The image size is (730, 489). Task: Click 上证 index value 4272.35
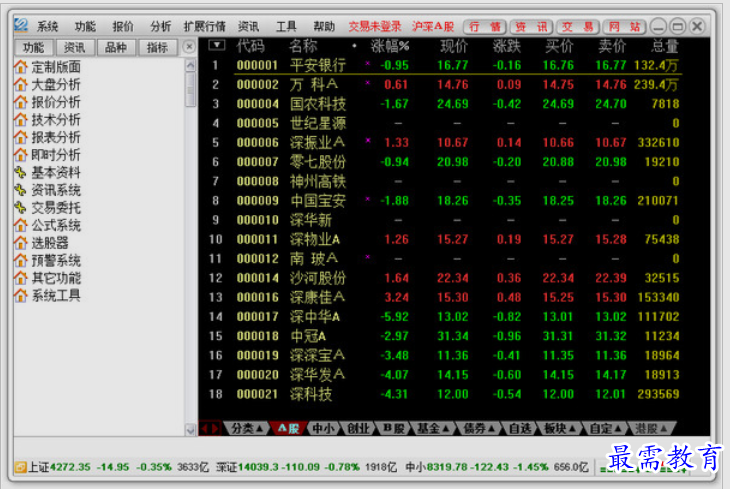pos(70,467)
